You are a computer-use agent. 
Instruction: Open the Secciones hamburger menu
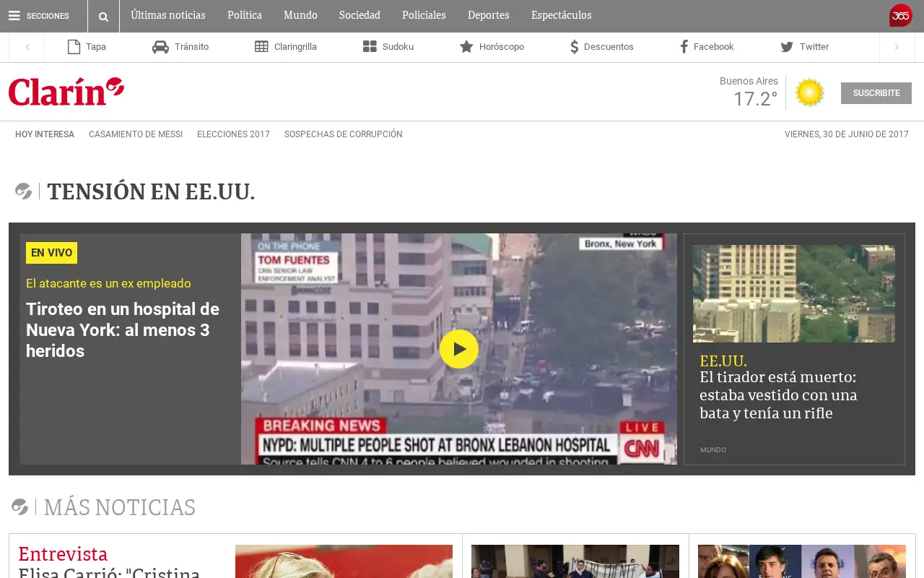click(39, 16)
